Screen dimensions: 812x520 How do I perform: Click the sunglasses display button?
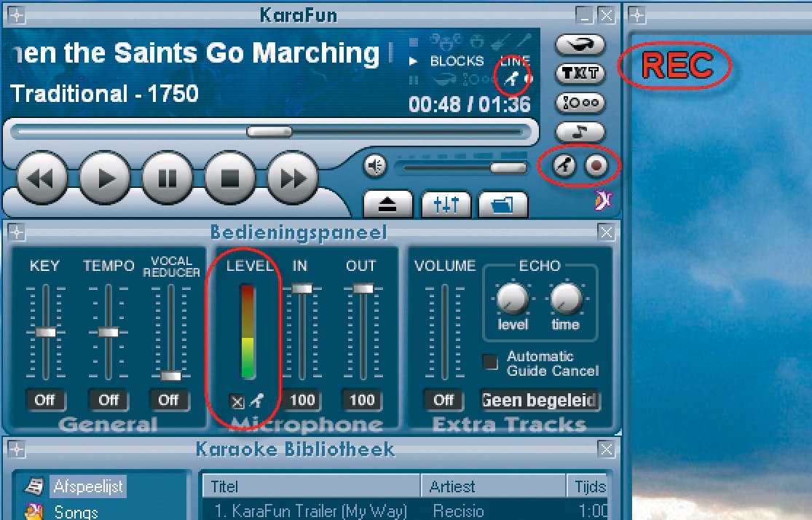point(580,44)
